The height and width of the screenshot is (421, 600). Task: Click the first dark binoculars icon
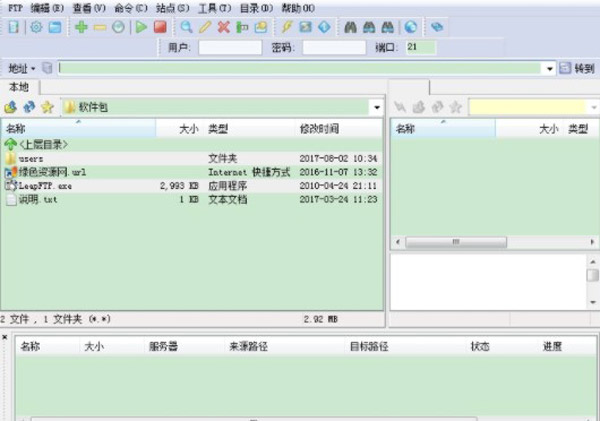pyautogui.click(x=351, y=27)
